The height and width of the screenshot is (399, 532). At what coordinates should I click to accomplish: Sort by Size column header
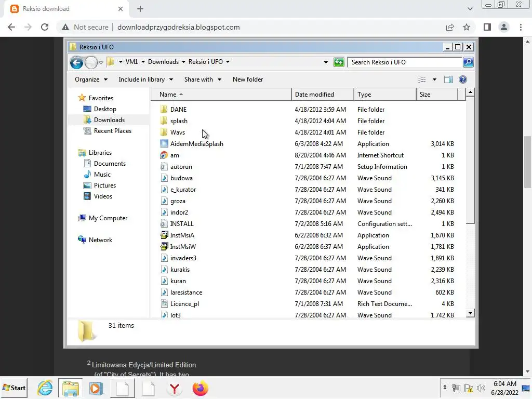437,95
